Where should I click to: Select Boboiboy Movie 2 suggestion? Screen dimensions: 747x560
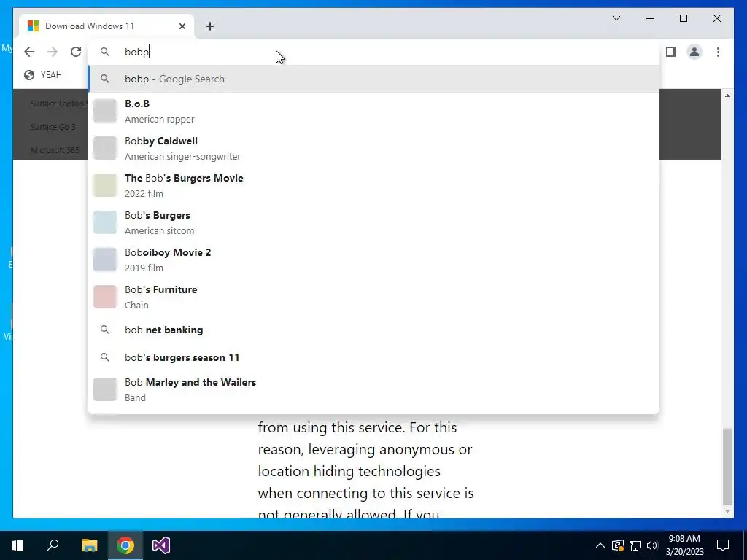374,260
